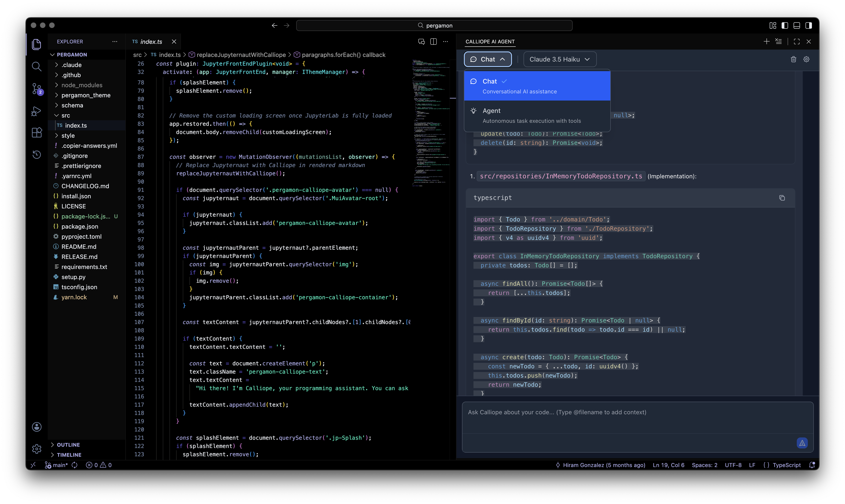The width and height of the screenshot is (845, 504).
Task: Expand the pergamon_theme folder
Action: 86,95
